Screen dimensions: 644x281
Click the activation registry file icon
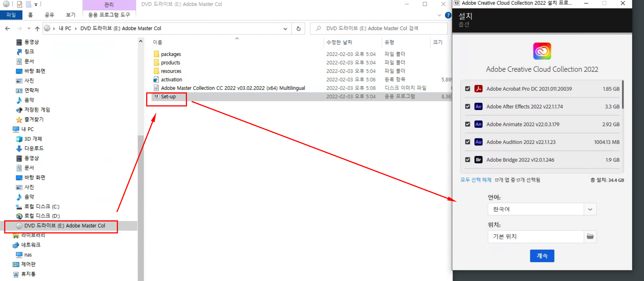pos(156,80)
